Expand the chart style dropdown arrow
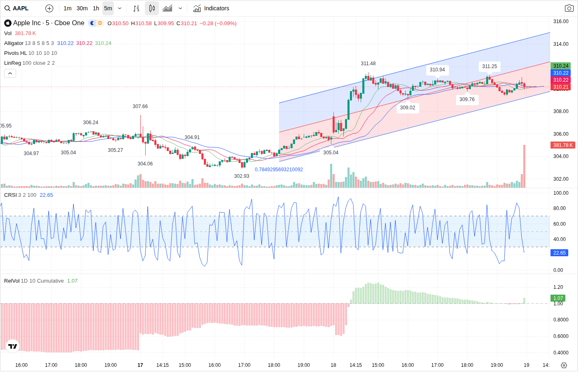Viewport: 586px width, 392px height. (x=180, y=8)
